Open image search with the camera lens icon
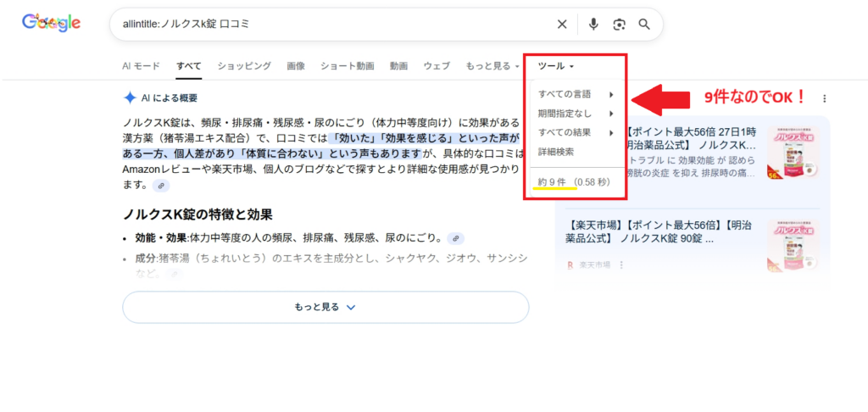This screenshot has width=868, height=412. (x=619, y=24)
